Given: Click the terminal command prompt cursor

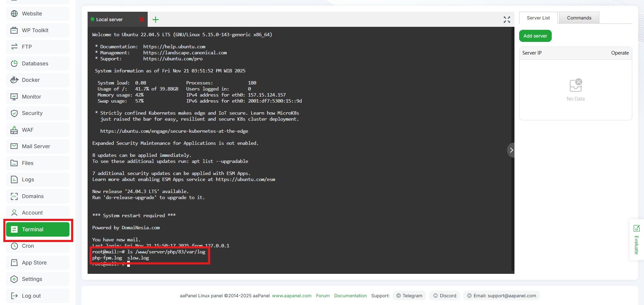Looking at the screenshot, I should (x=129, y=264).
